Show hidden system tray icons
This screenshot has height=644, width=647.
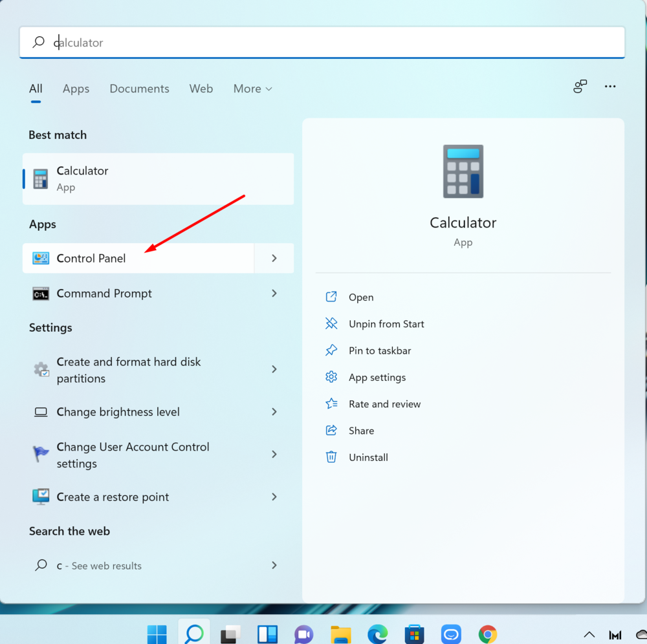[x=589, y=634]
